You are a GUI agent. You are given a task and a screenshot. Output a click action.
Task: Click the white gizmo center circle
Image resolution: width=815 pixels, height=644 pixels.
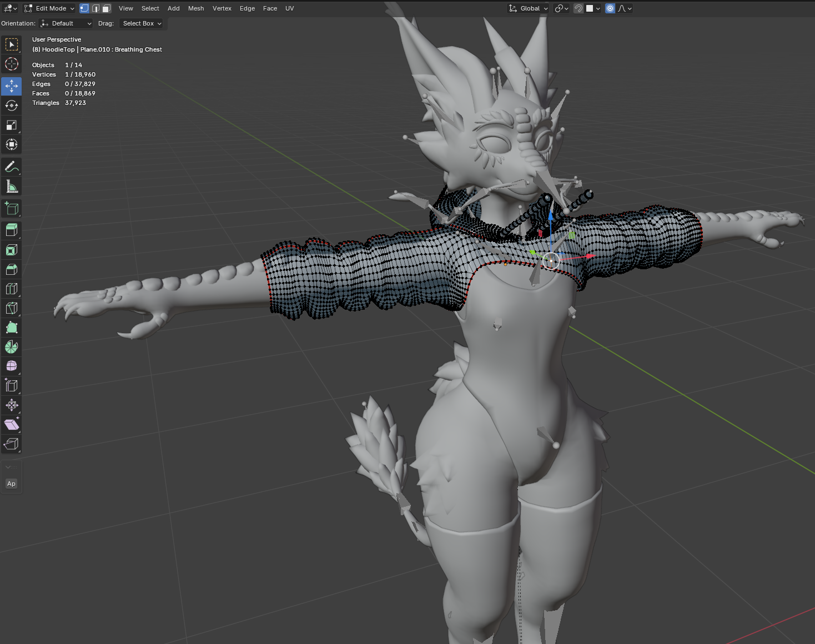[551, 260]
